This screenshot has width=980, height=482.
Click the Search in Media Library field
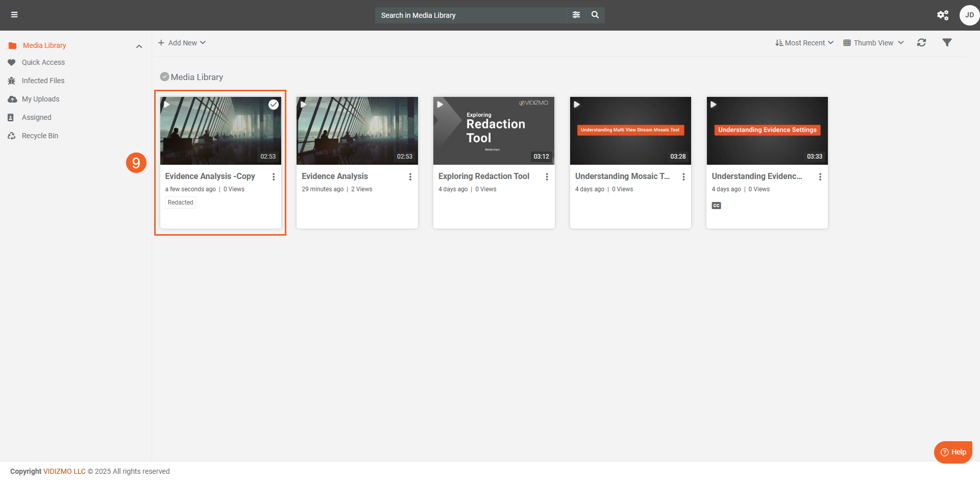470,15
